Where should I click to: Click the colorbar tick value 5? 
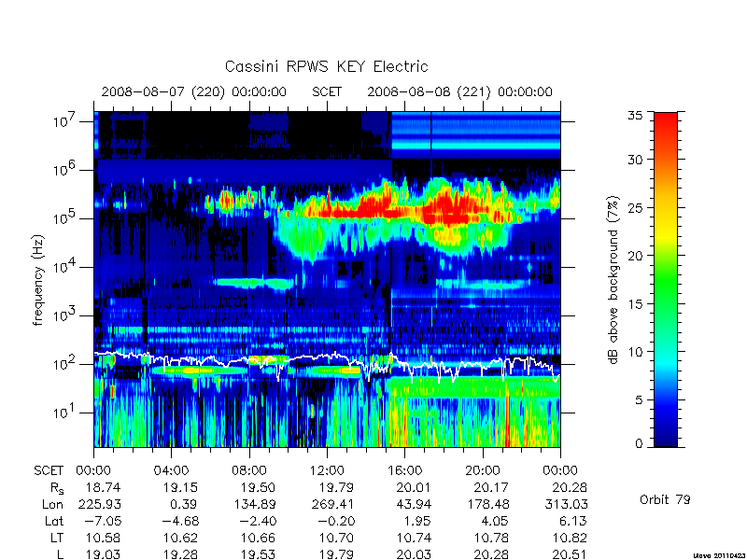(639, 400)
